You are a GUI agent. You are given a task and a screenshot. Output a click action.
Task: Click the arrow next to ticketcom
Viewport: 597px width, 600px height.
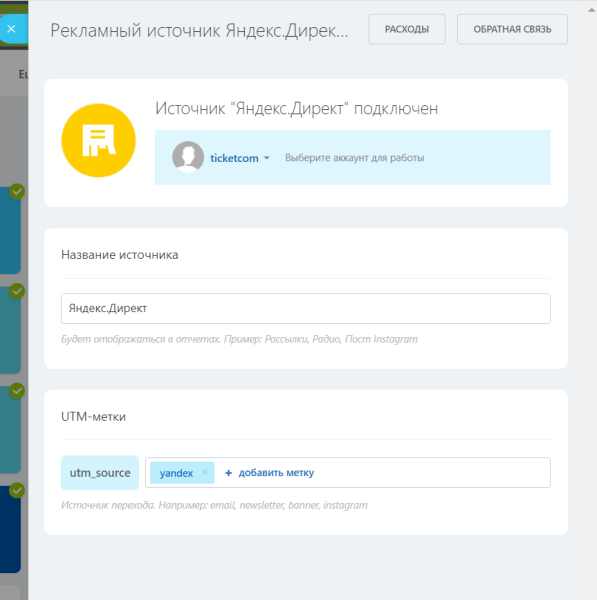267,158
